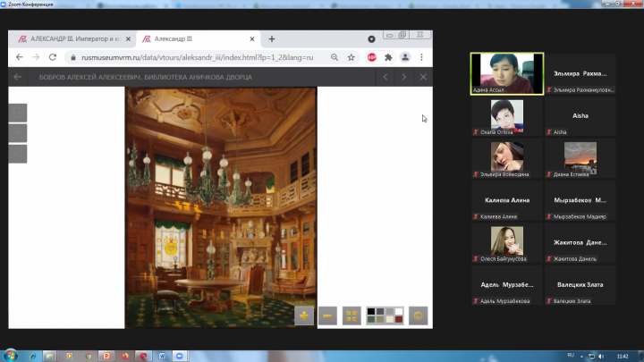644x362 pixels.
Task: Open Chrome from taskbar
Action: click(88, 356)
